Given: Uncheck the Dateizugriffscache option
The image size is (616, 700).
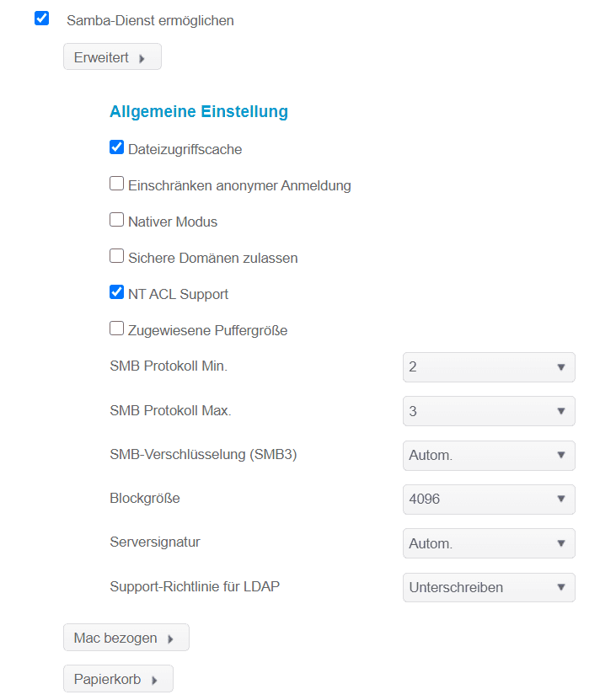Looking at the screenshot, I should 117,148.
